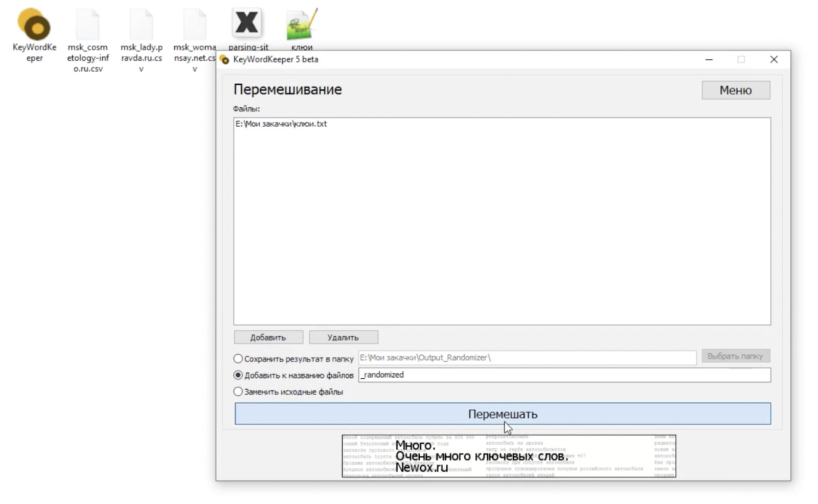Select the Заменить исходные файлы option
The height and width of the screenshot is (504, 818).
click(x=288, y=392)
